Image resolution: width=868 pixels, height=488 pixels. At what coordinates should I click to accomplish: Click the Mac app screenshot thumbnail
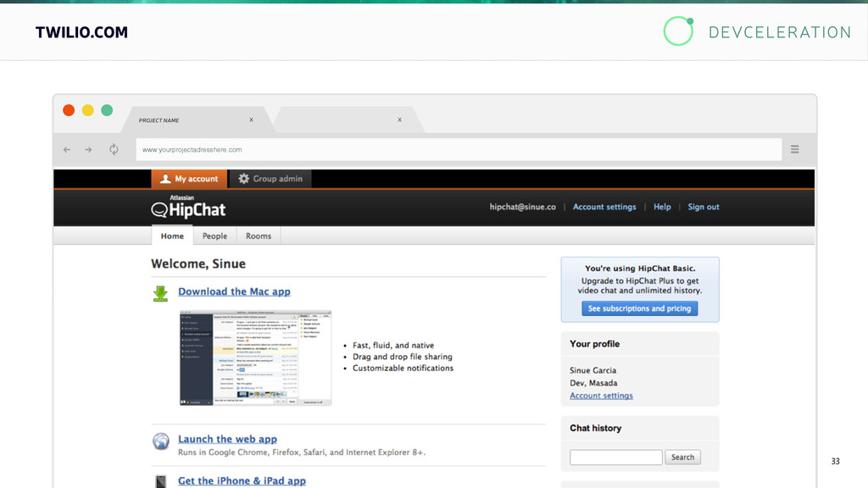point(255,358)
